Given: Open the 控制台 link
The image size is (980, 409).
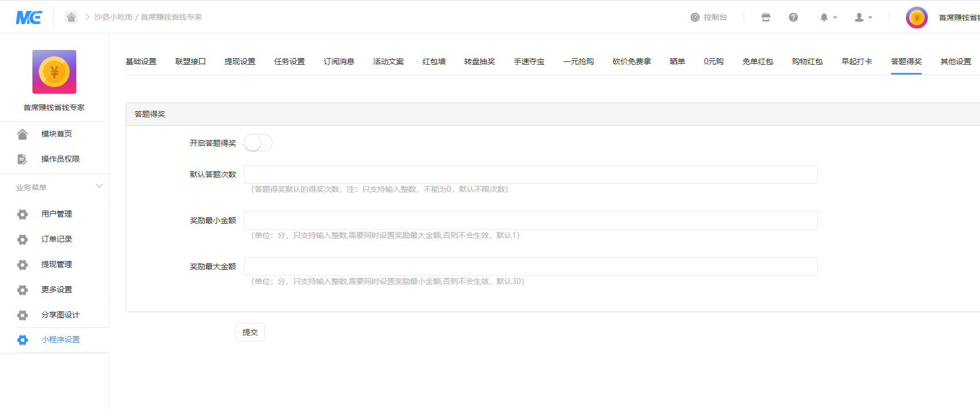Looking at the screenshot, I should tap(708, 18).
